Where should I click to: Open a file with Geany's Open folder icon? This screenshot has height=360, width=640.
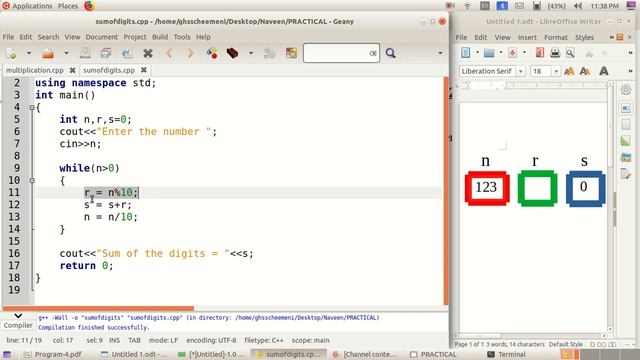pyautogui.click(x=48, y=53)
